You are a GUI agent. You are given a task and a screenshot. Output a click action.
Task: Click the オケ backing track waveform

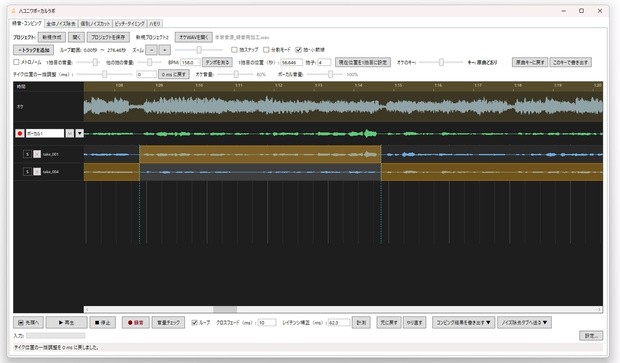[343, 106]
